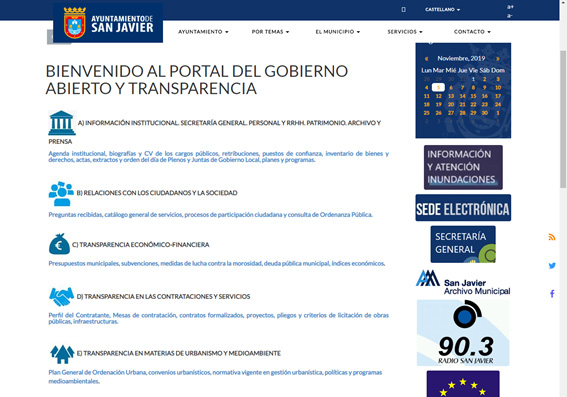Increase font size with a+ control
The image size is (567, 397).
510,7
